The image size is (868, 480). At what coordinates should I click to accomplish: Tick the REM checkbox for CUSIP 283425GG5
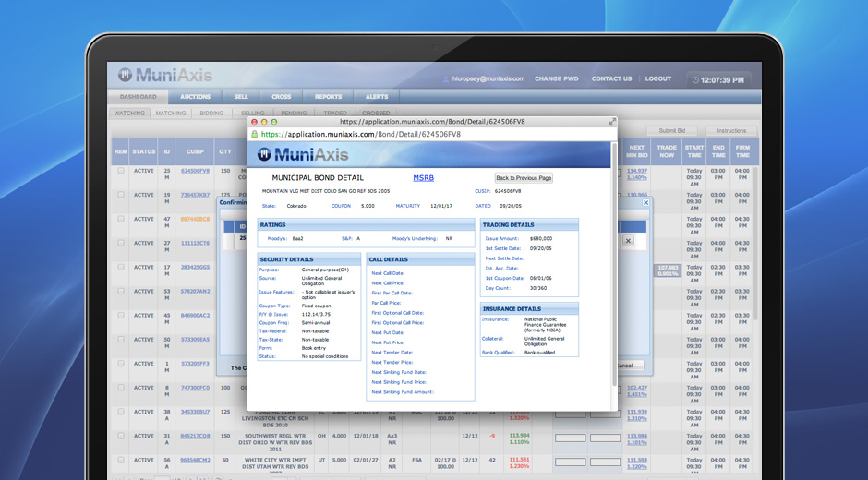tap(121, 268)
